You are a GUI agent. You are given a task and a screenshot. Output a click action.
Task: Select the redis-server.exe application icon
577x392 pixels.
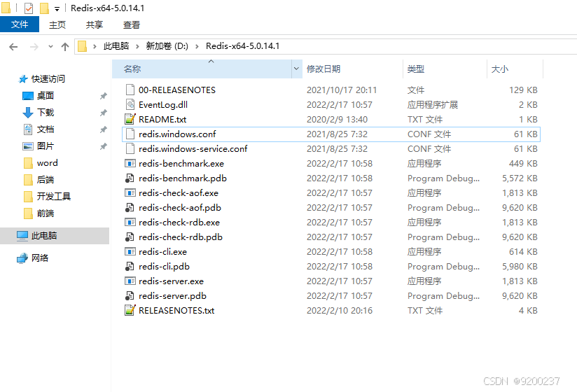pos(130,281)
